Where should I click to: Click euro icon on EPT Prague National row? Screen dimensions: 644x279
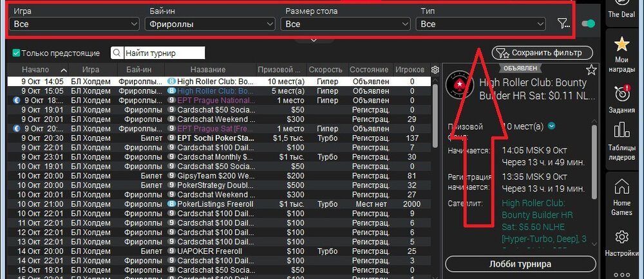pos(17,100)
